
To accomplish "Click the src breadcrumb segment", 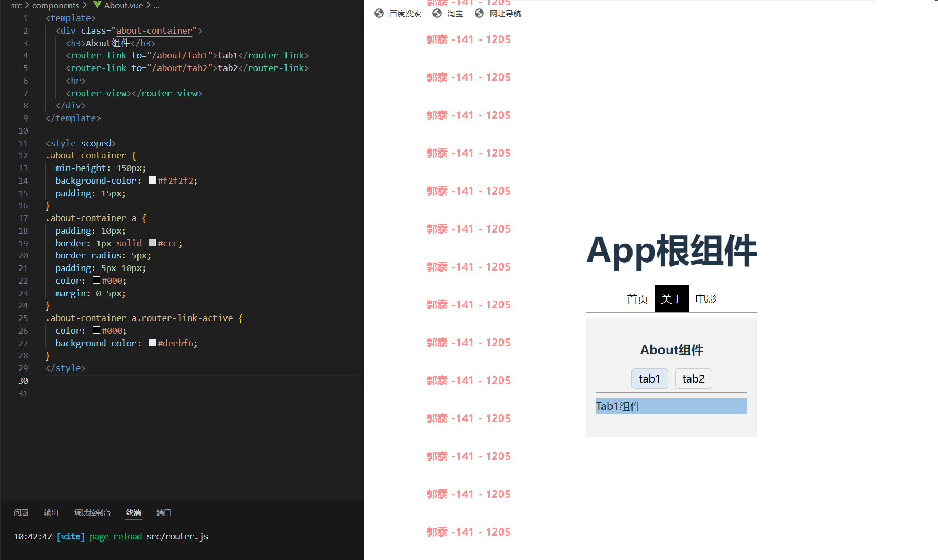I will [x=16, y=5].
